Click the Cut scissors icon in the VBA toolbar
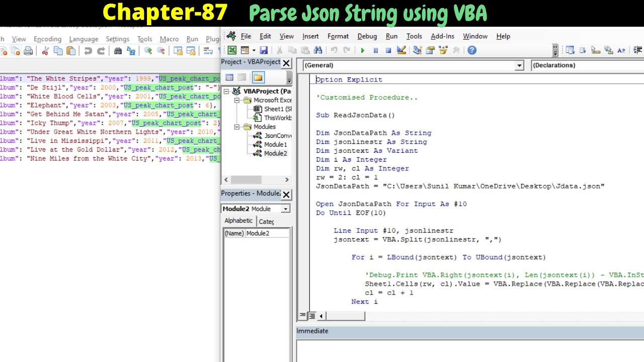This screenshot has width=644, height=362. coord(279,50)
